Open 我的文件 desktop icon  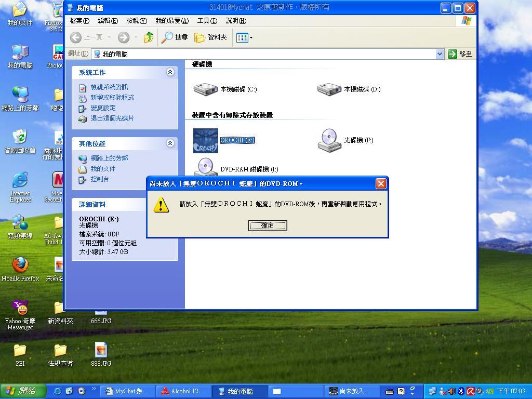20,14
